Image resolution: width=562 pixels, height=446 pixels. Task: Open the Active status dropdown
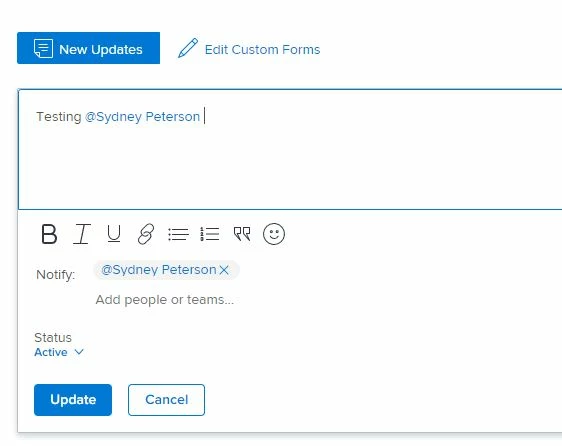pyautogui.click(x=59, y=352)
